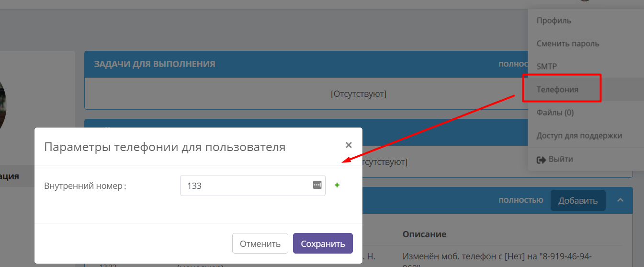644x267 pixels.
Task: Click the ЗАДАЧИ ДЛЯ ВЫПОЛНЕНИЯ panel header
Action: pyautogui.click(x=154, y=64)
